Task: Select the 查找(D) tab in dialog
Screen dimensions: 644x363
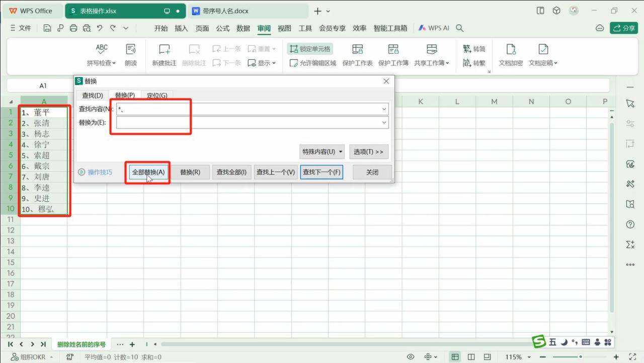Action: tap(93, 95)
